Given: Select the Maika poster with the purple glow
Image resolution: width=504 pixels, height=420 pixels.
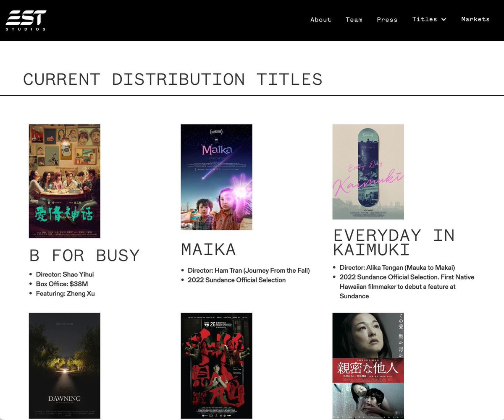Looking at the screenshot, I should [216, 176].
